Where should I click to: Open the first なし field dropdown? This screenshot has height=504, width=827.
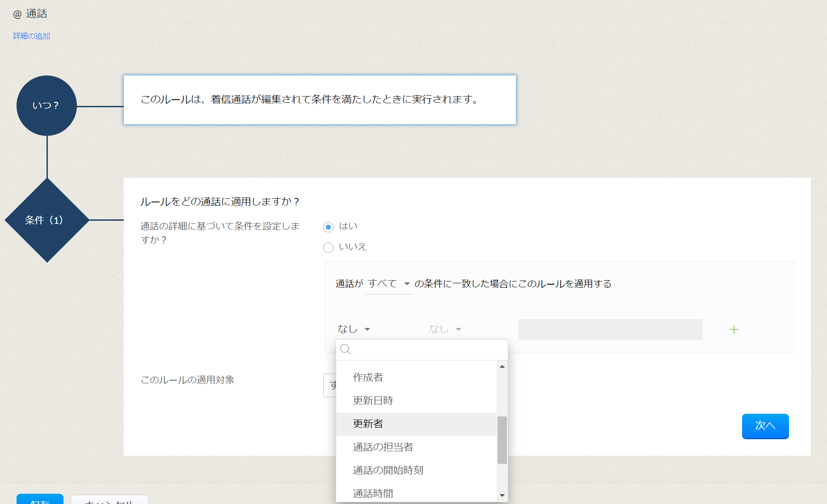354,329
